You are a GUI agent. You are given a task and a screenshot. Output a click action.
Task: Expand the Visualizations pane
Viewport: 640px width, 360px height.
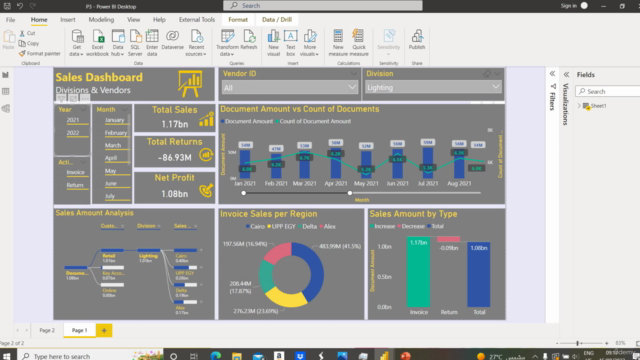coord(566,75)
